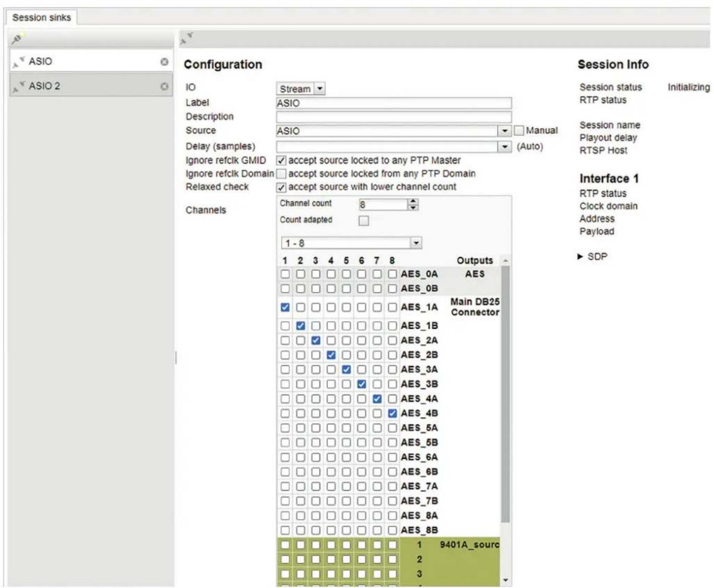Click the Session Info heading
Image resolution: width=714 pixels, height=588 pixels.
pos(613,65)
